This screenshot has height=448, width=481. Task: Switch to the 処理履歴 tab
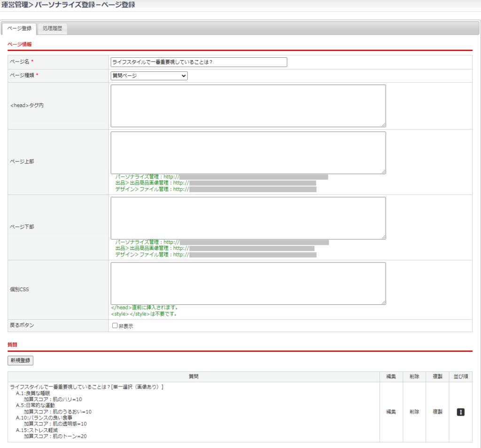click(x=52, y=29)
